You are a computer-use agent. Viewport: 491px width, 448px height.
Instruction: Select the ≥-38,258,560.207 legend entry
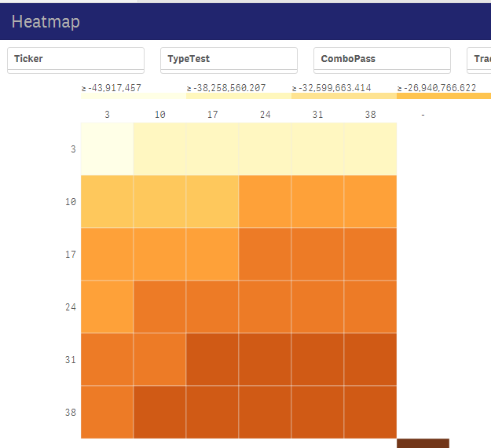[236, 88]
